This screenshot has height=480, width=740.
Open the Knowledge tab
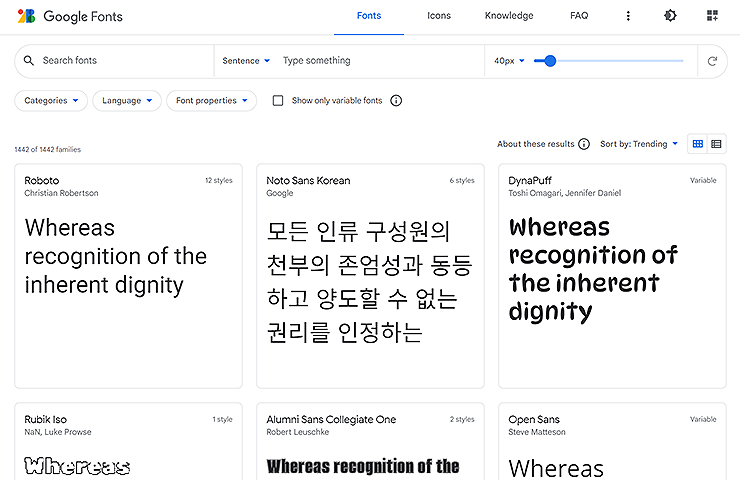pyautogui.click(x=509, y=16)
